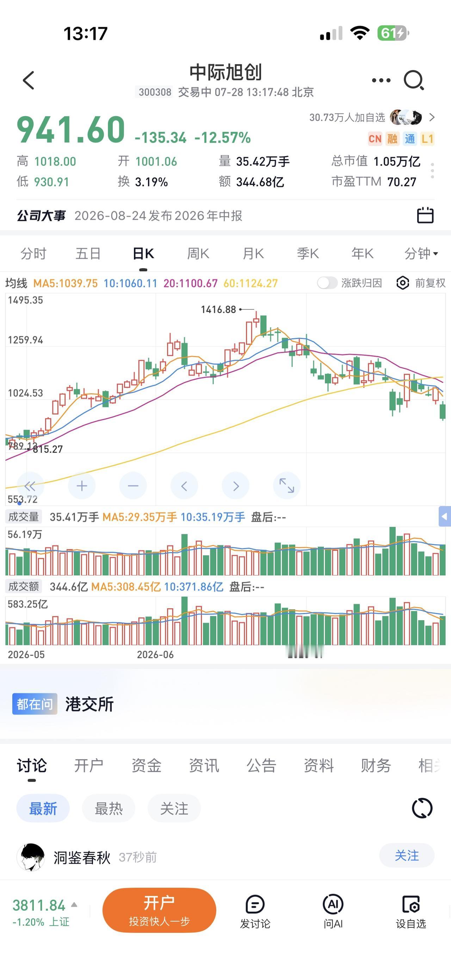Open chart settings hexagon gear icon
The image size is (451, 980).
(403, 283)
